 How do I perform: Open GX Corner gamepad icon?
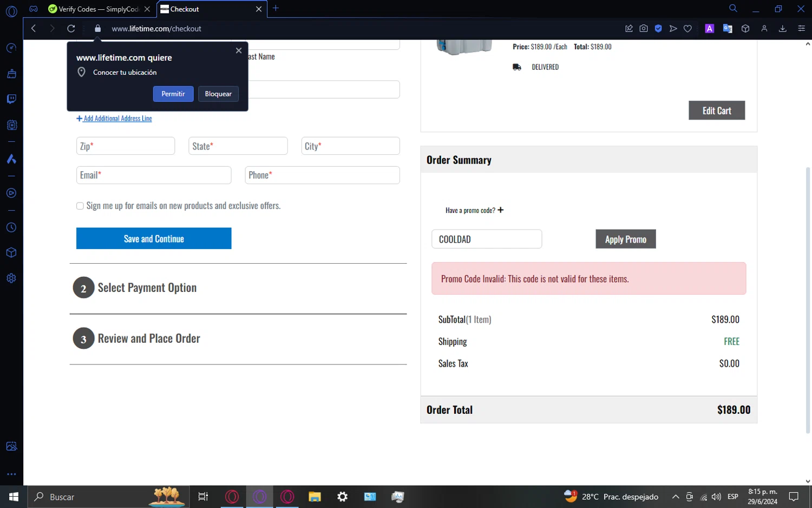click(x=34, y=9)
